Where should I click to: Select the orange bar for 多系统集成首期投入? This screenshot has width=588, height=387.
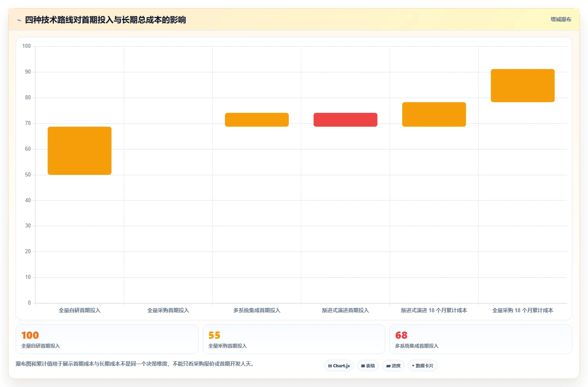click(x=257, y=120)
